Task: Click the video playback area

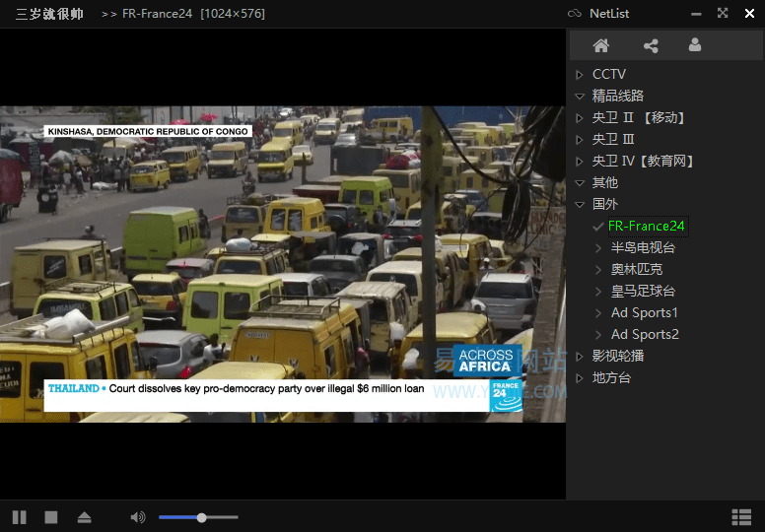Action: point(283,264)
